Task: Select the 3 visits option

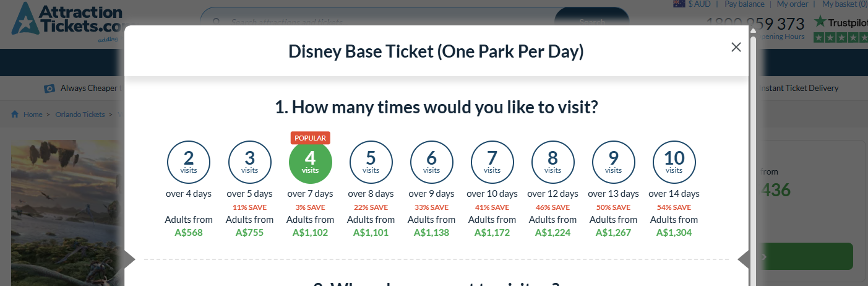Action: coord(249,162)
